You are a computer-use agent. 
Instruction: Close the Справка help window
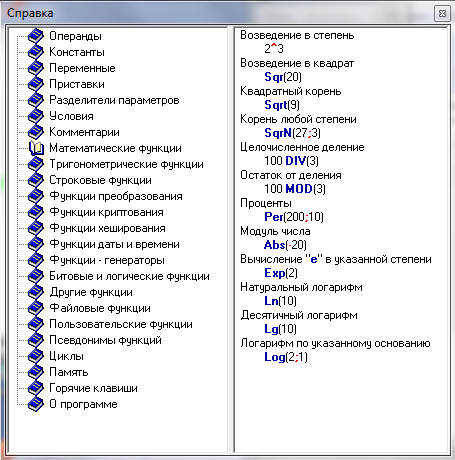pyautogui.click(x=442, y=13)
